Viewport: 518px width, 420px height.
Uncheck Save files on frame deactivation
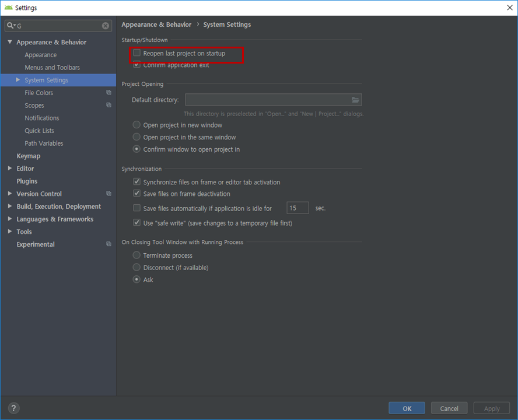pyautogui.click(x=136, y=193)
